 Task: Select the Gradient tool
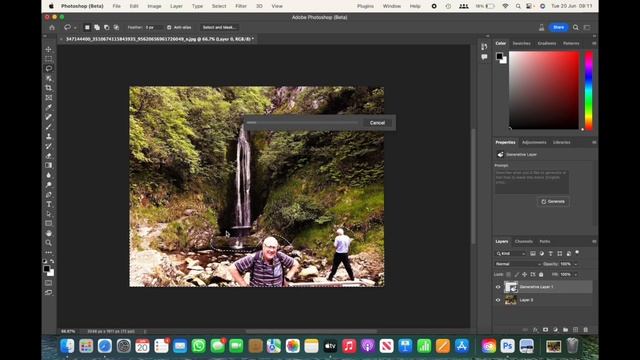click(x=49, y=165)
